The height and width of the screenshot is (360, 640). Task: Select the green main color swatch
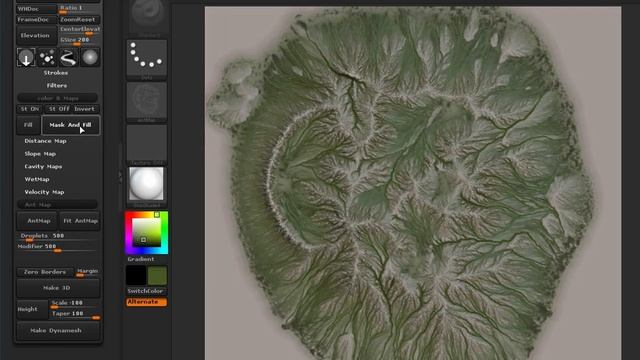157,276
